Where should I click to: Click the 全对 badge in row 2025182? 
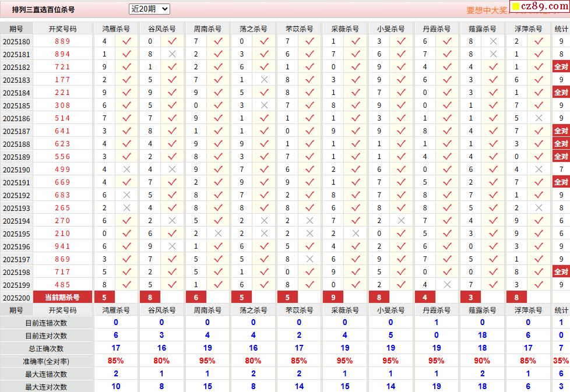(x=561, y=67)
